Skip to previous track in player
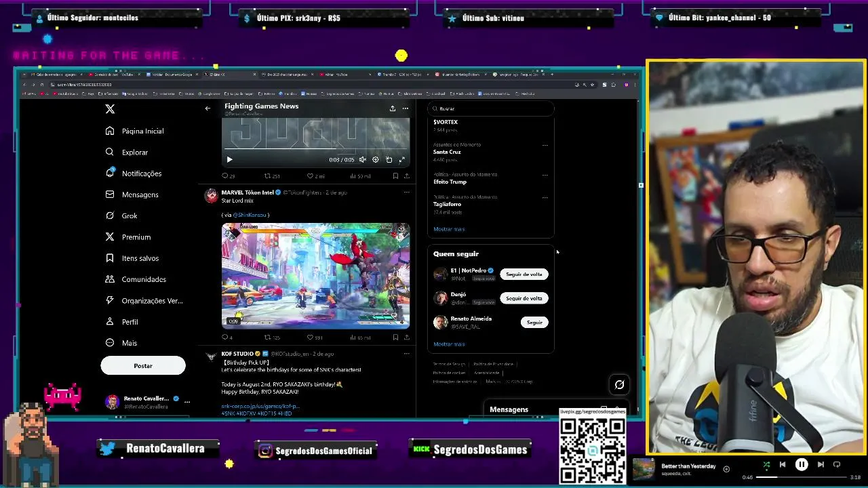The image size is (868, 488). pyautogui.click(x=783, y=465)
